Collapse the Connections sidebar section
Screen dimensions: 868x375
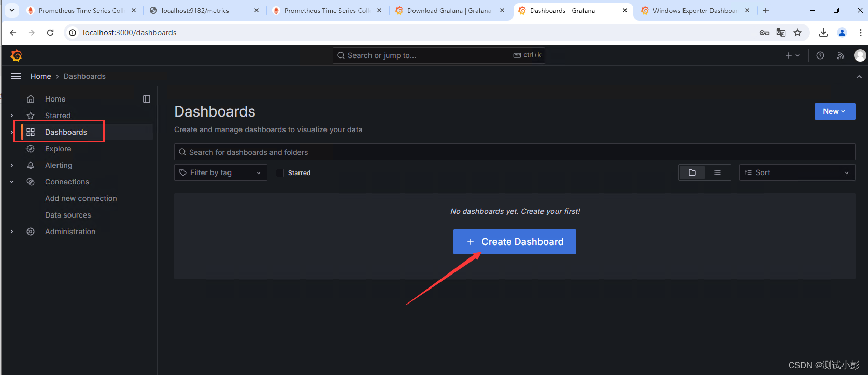point(12,182)
